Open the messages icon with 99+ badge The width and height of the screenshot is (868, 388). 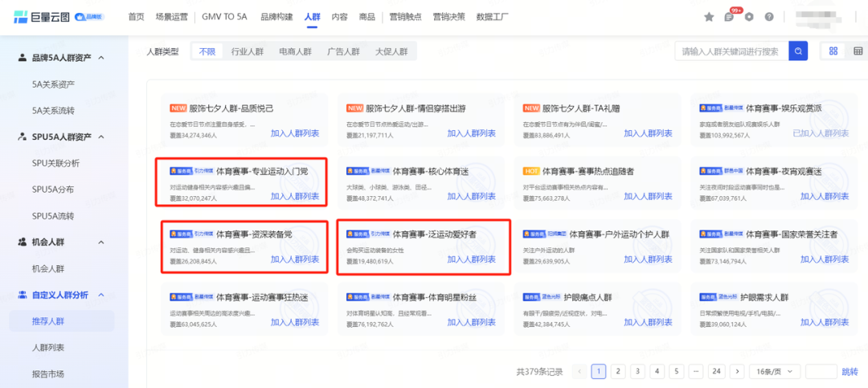coord(729,17)
